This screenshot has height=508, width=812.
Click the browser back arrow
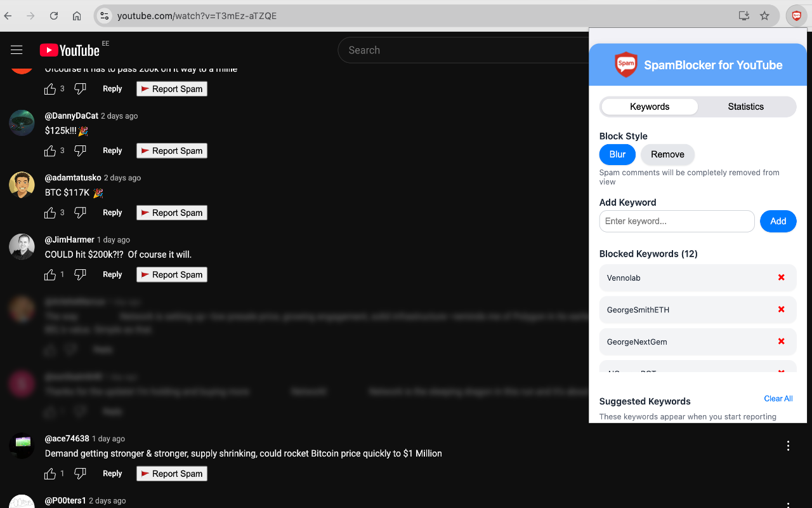tap(8, 16)
